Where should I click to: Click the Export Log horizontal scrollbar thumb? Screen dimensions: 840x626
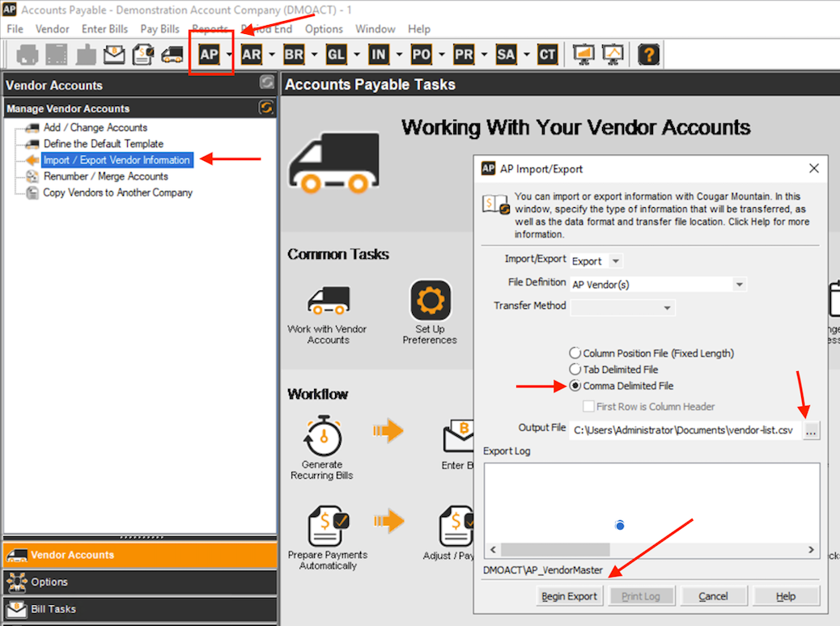[555, 549]
